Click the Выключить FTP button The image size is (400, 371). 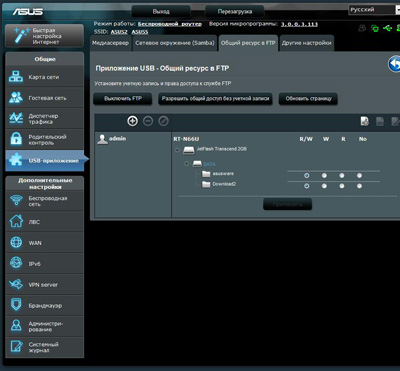(123, 99)
